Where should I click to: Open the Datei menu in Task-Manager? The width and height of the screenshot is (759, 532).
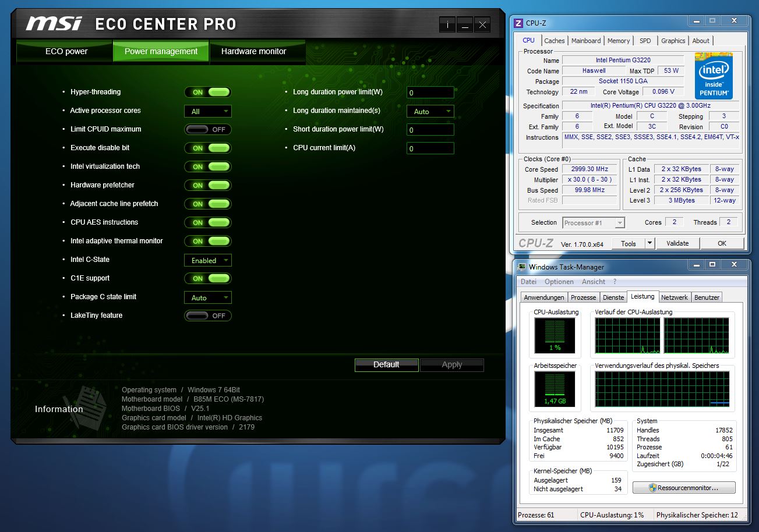tap(528, 282)
